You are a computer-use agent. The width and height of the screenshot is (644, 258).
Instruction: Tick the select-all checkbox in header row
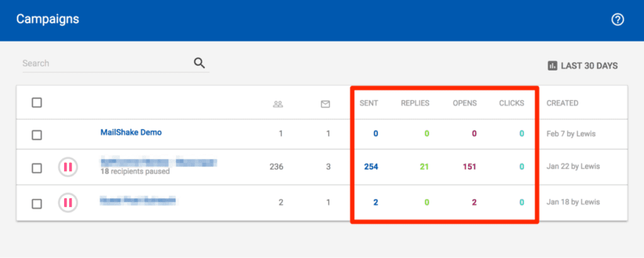pyautogui.click(x=37, y=103)
